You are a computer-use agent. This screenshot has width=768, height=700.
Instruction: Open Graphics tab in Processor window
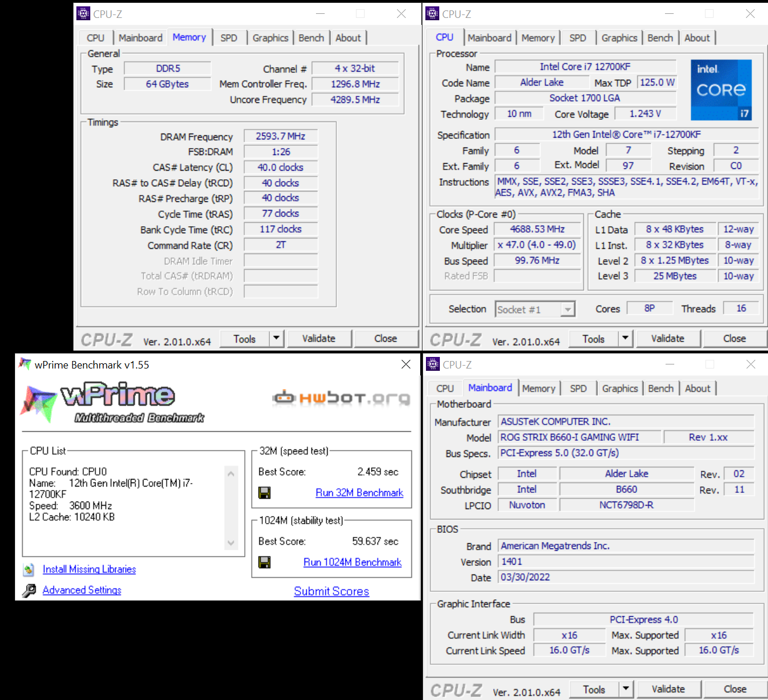619,38
